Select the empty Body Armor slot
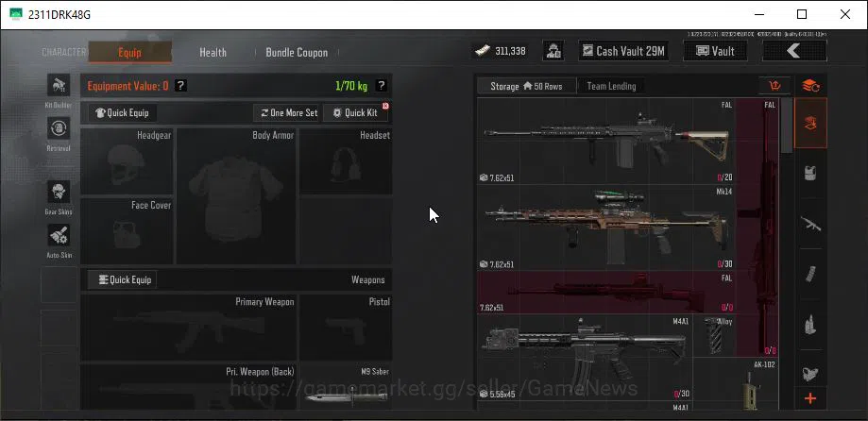This screenshot has width=868, height=421. (236, 196)
